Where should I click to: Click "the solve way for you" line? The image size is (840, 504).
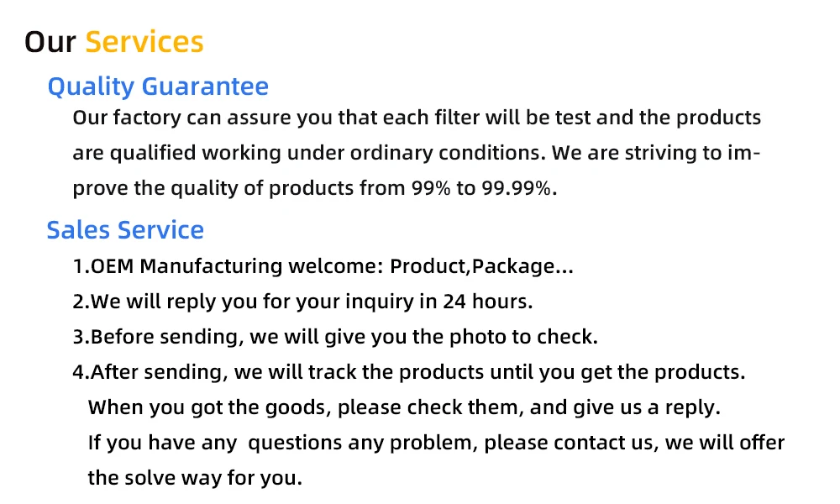(195, 478)
